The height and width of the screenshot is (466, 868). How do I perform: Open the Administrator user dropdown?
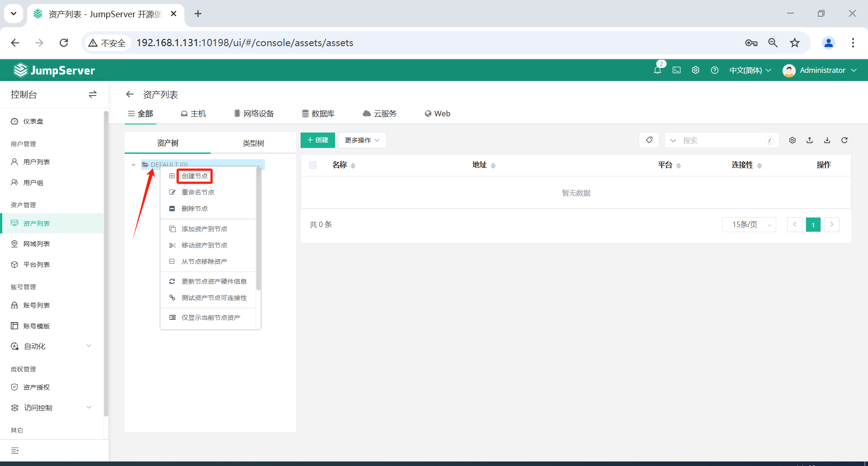[x=828, y=70]
